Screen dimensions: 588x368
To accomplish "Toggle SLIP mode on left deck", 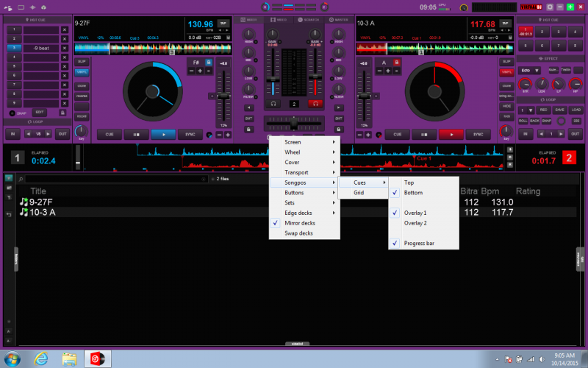I will pyautogui.click(x=82, y=61).
